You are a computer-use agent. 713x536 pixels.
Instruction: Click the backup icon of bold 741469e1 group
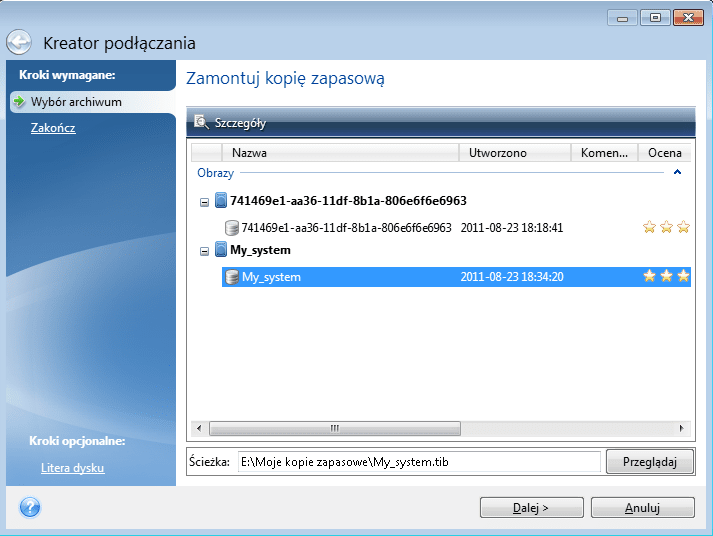click(x=221, y=200)
